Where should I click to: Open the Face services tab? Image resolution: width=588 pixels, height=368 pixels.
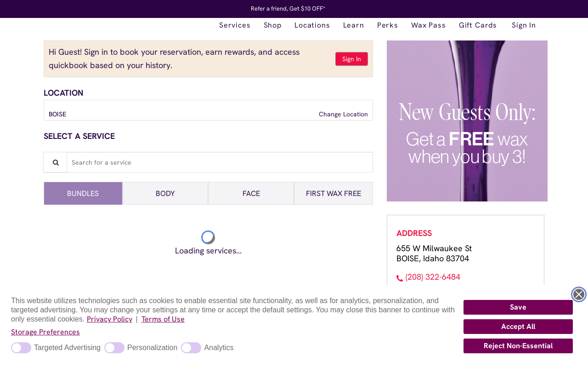[x=251, y=193]
